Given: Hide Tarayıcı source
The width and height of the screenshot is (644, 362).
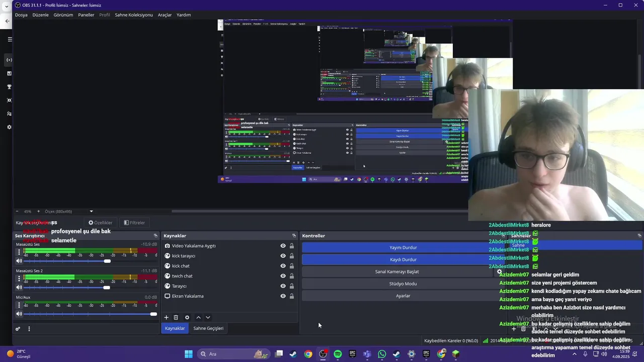Looking at the screenshot, I should point(283,286).
